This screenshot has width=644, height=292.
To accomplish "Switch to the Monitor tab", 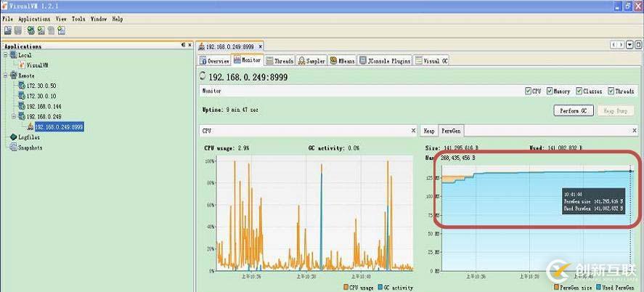I will [x=248, y=60].
